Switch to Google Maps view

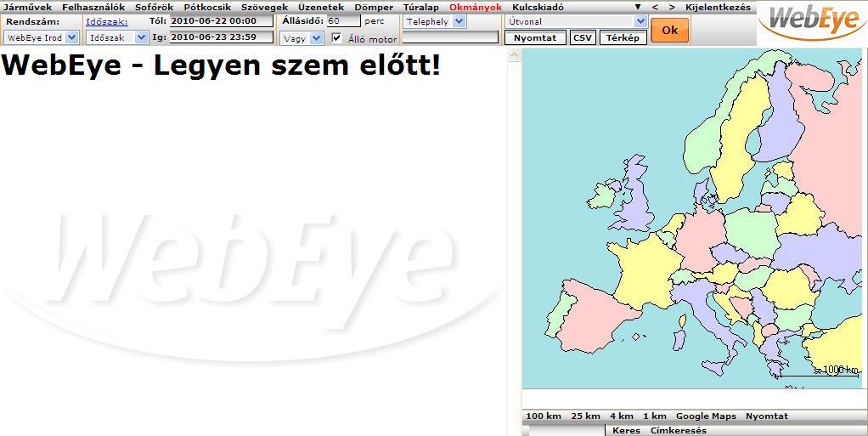[x=706, y=416]
